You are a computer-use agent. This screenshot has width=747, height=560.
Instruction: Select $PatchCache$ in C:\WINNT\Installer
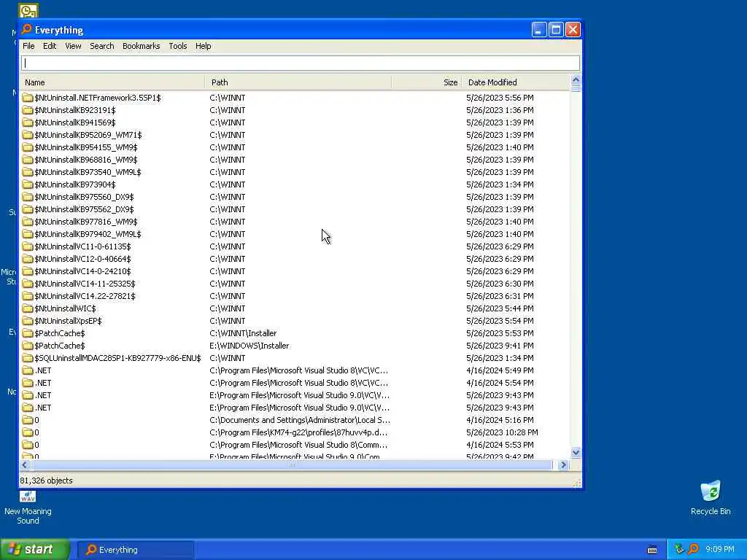click(x=60, y=332)
